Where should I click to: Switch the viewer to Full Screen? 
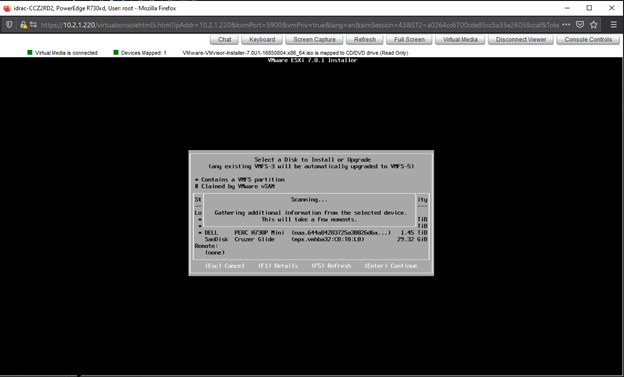(x=409, y=39)
